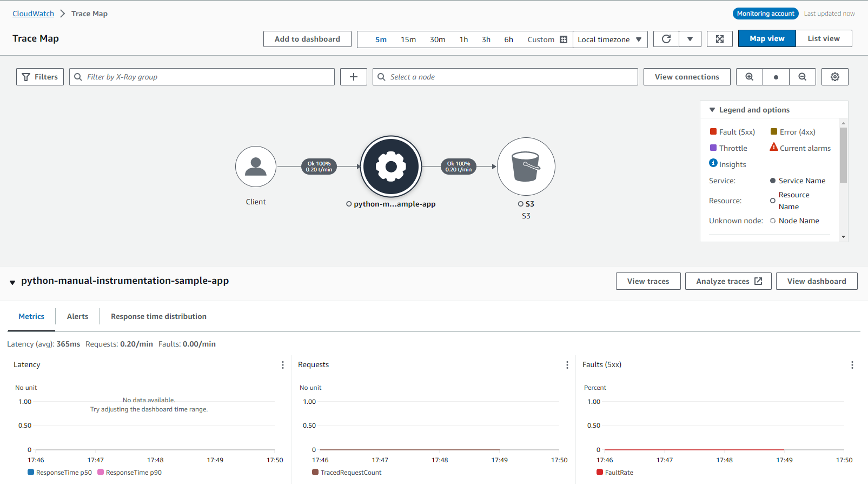Zoom out on the trace map

pos(803,77)
